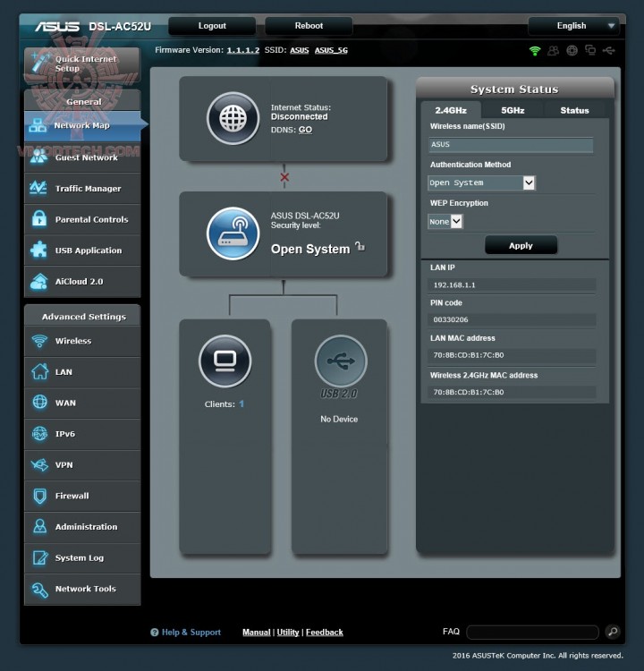This screenshot has width=644, height=671.
Task: Click the guest network users status icon
Action: tap(554, 50)
